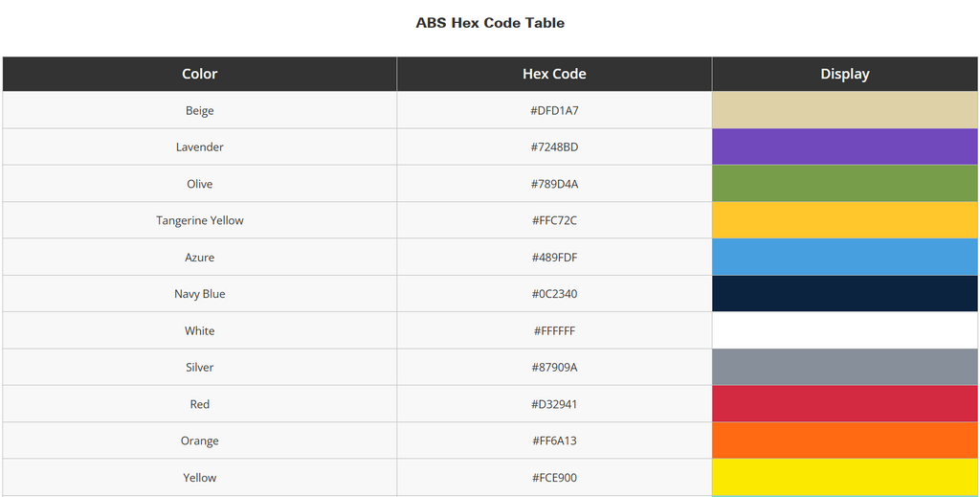Select the Tangerine Yellow name cell
This screenshot has height=497, width=980.
pos(199,220)
